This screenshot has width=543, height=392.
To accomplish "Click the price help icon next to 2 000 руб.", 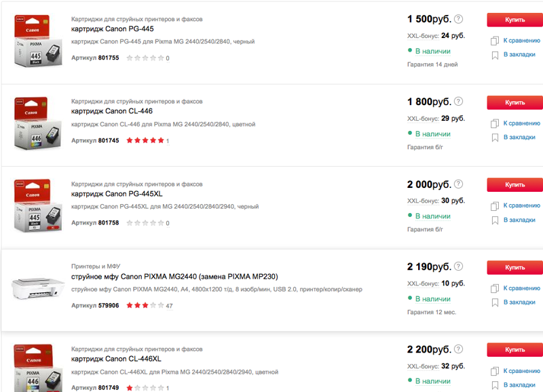I will point(458,184).
